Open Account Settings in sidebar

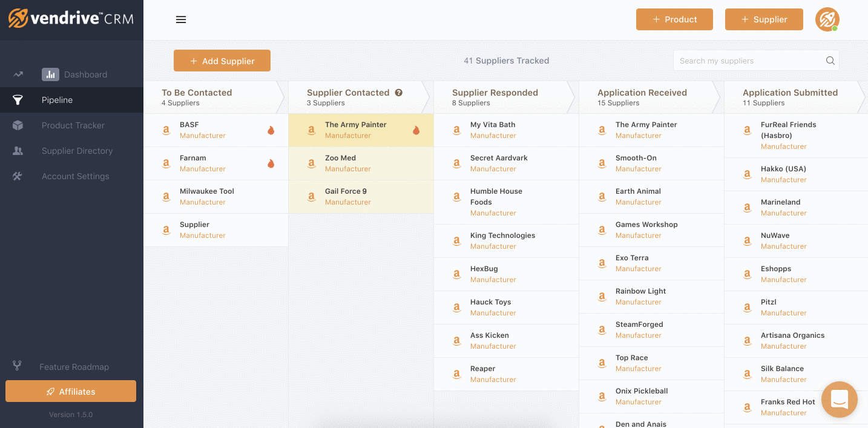tap(75, 176)
